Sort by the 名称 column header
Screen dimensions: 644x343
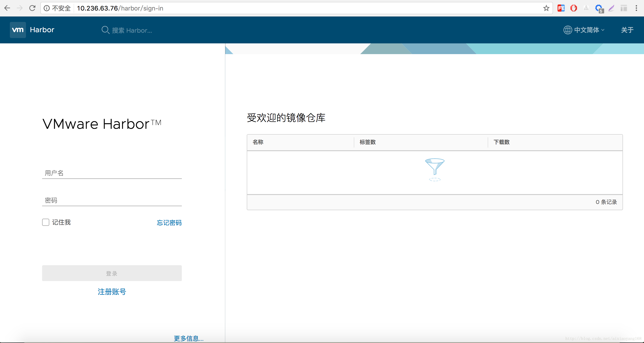pyautogui.click(x=258, y=142)
